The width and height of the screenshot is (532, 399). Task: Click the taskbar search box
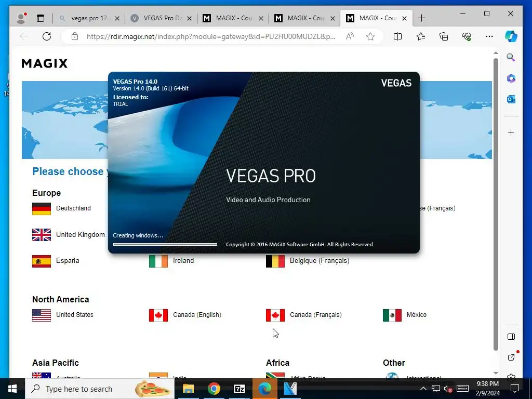[100, 389]
